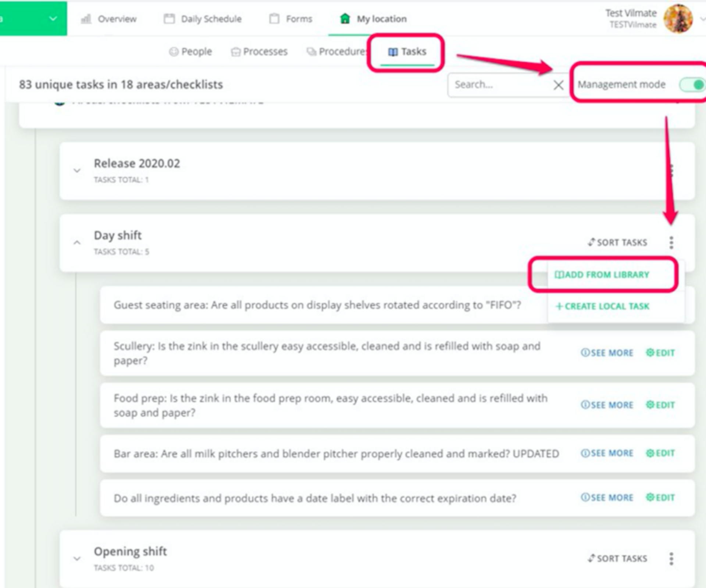The width and height of the screenshot is (706, 588).
Task: See more on expiration date label task
Action: (x=607, y=498)
